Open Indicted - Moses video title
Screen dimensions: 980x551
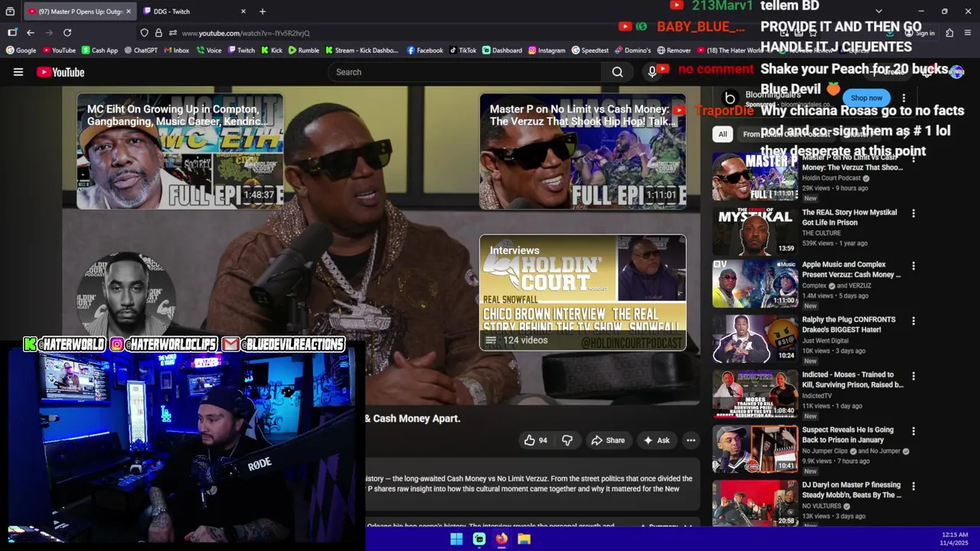click(x=852, y=380)
